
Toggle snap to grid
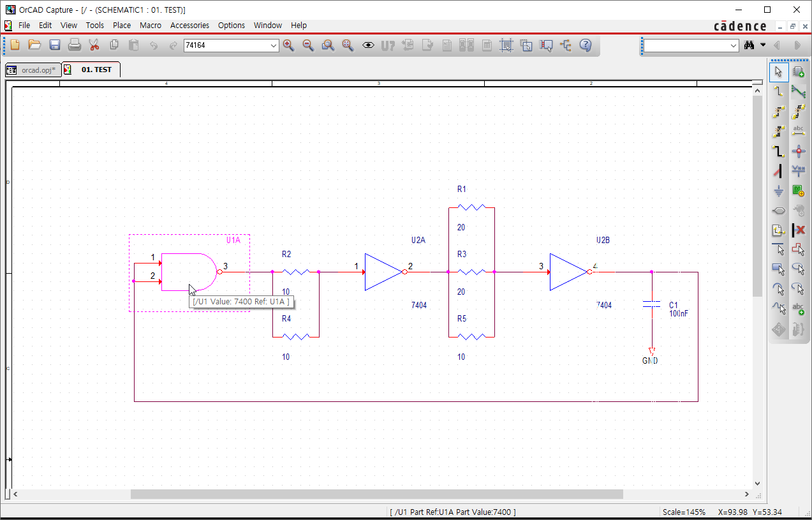(506, 45)
